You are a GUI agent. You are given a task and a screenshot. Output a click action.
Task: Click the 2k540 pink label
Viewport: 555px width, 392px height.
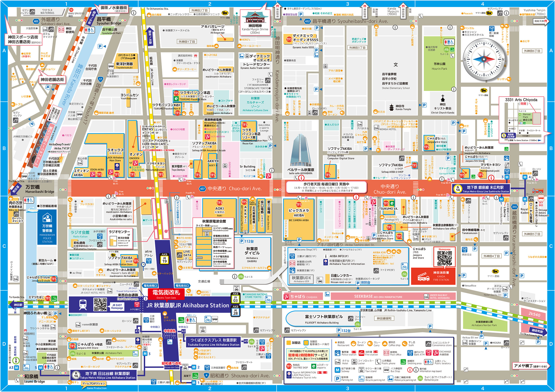point(535,314)
